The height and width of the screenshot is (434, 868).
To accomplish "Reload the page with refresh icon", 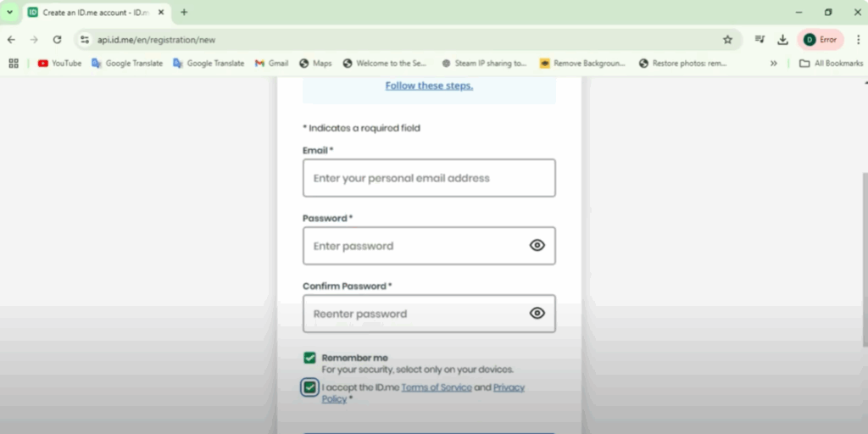I will click(x=57, y=40).
